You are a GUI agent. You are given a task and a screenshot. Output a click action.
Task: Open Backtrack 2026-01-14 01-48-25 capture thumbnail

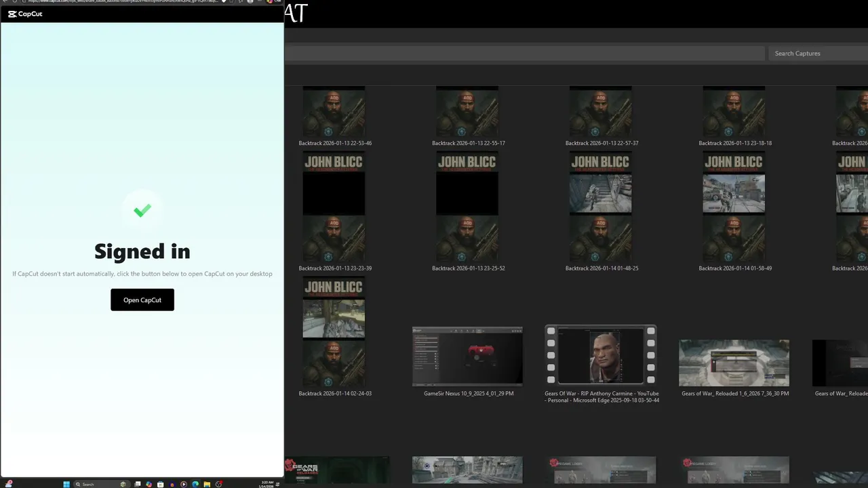601,207
